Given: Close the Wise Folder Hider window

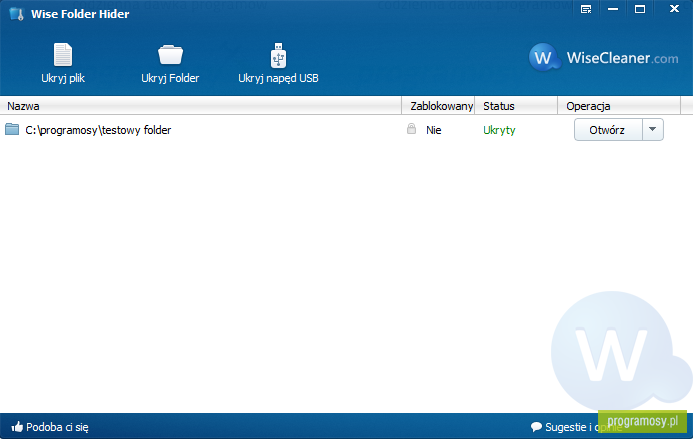Looking at the screenshot, I should coord(674,9).
